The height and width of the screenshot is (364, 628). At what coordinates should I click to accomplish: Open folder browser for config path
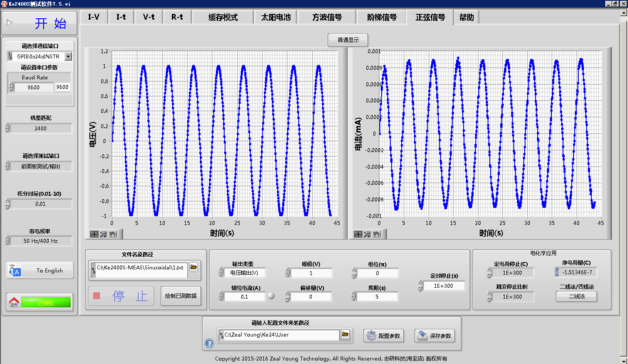(x=345, y=334)
